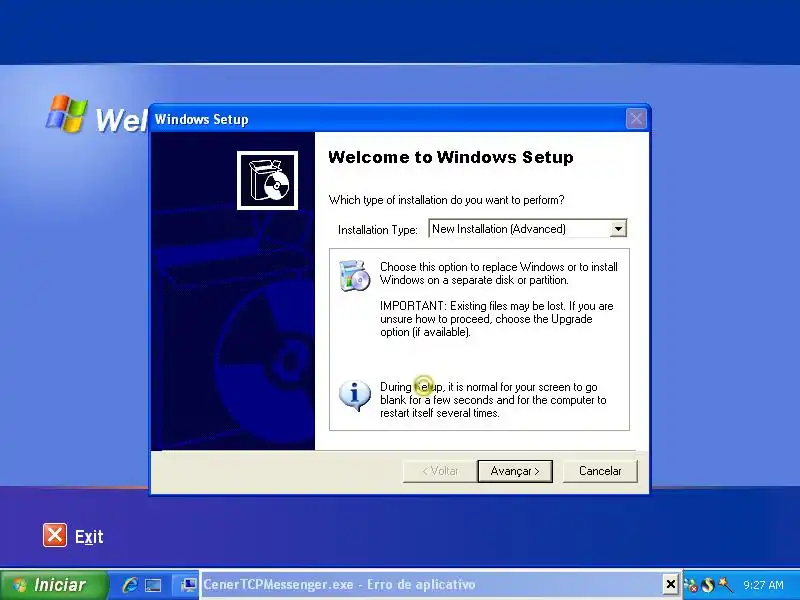Select the CenerTCPMessenger.exe error taskbar item
Viewport: 800px width, 600px height.
431,584
